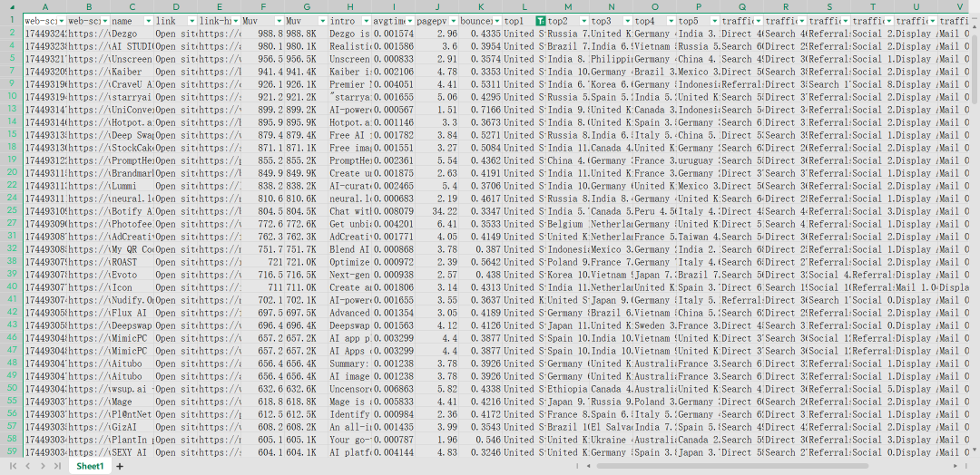Select row header 40

12,287
